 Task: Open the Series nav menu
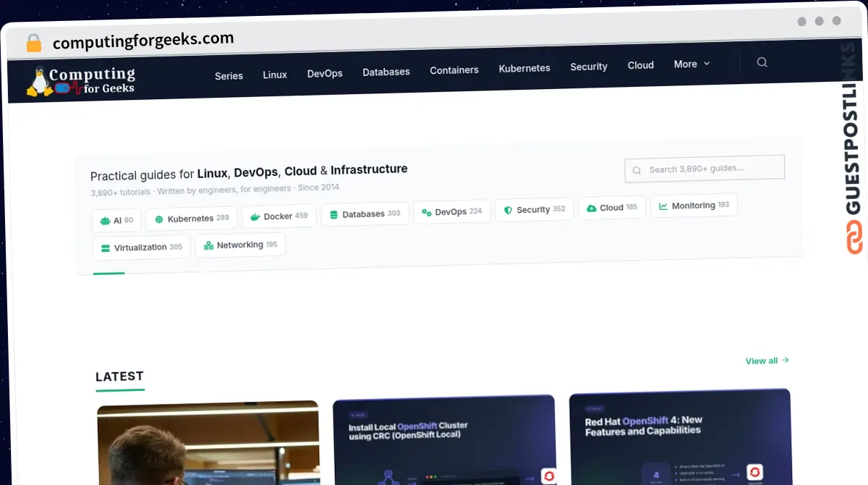[229, 75]
